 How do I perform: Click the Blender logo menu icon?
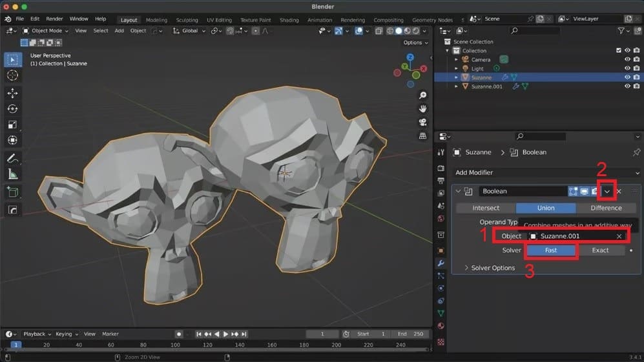[8, 19]
